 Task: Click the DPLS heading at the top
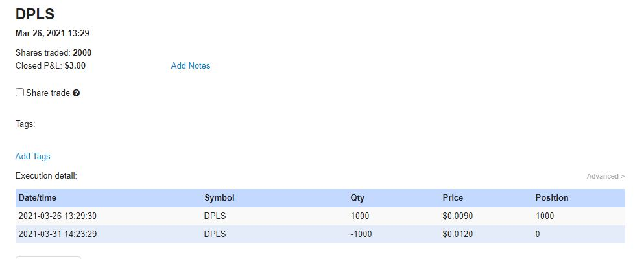tap(34, 14)
